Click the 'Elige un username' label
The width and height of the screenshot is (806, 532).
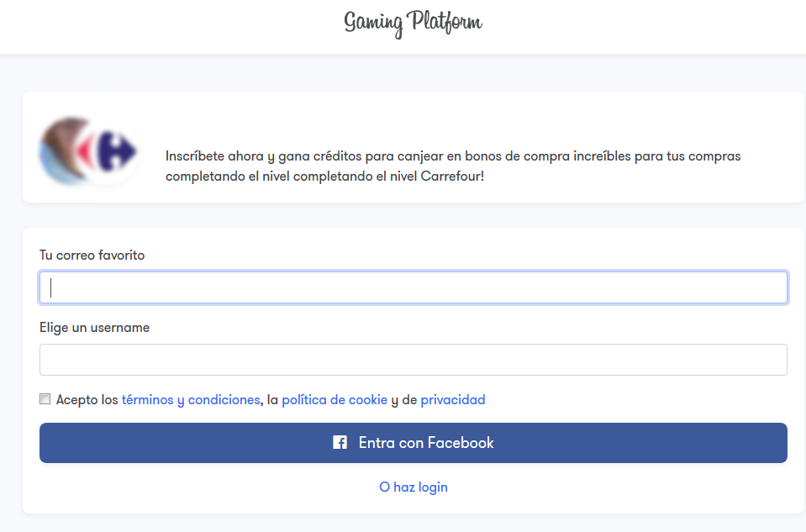(94, 328)
